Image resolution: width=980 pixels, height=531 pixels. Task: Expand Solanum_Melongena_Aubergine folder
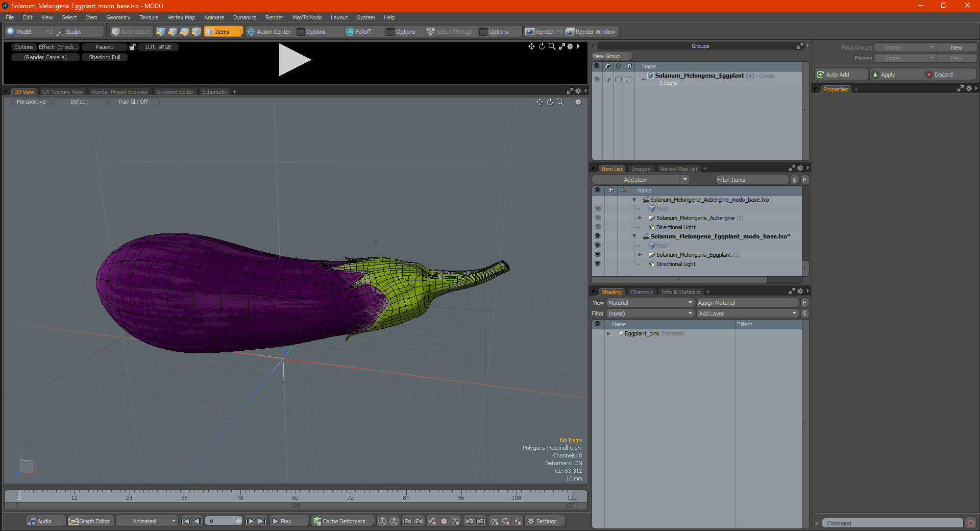(640, 218)
